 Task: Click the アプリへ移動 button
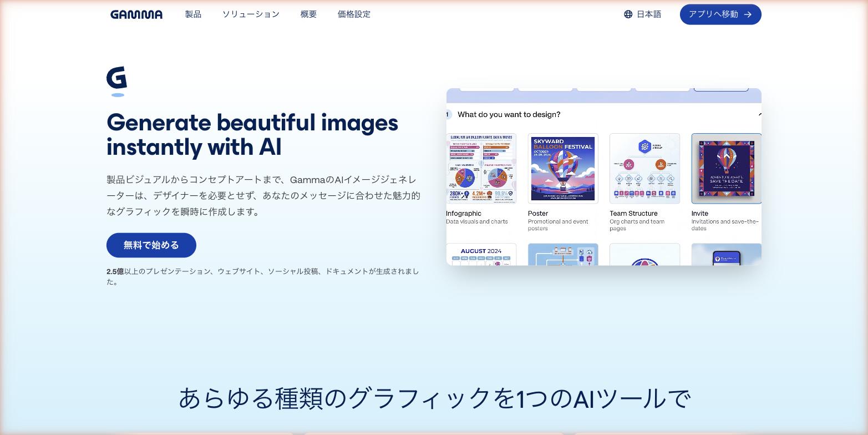click(x=720, y=14)
